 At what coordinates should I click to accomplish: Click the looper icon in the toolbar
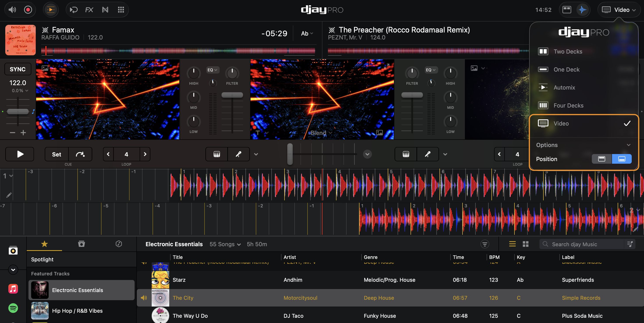(x=73, y=10)
